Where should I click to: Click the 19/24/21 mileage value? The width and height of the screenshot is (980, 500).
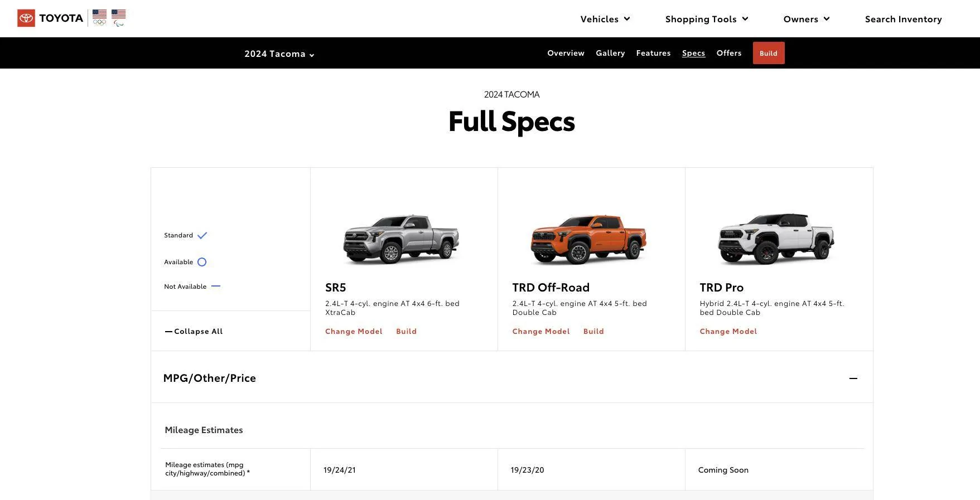339,470
